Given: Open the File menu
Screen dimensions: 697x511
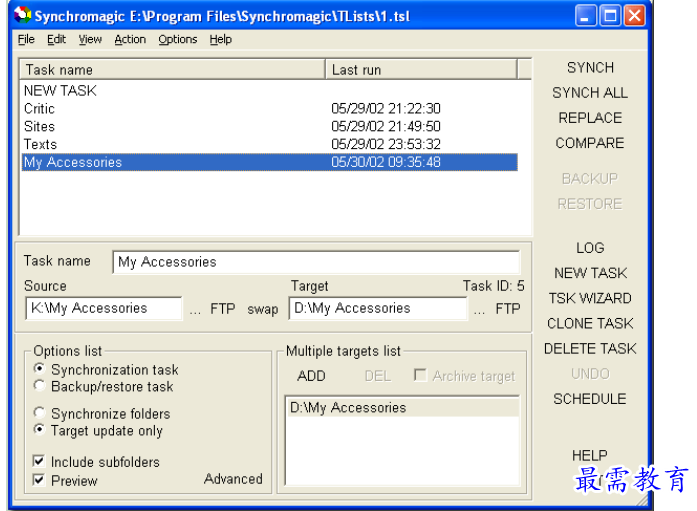Looking at the screenshot, I should click(26, 40).
